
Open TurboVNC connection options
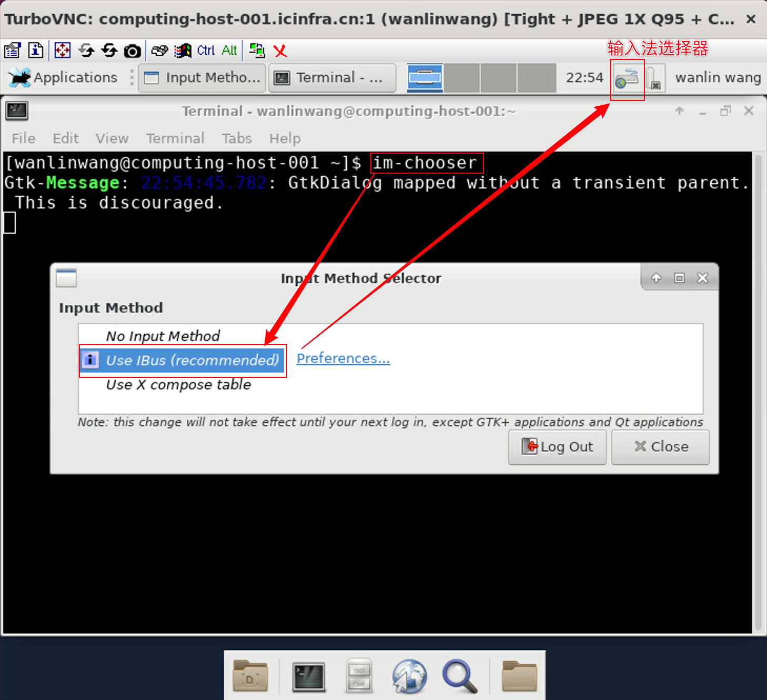pos(12,51)
